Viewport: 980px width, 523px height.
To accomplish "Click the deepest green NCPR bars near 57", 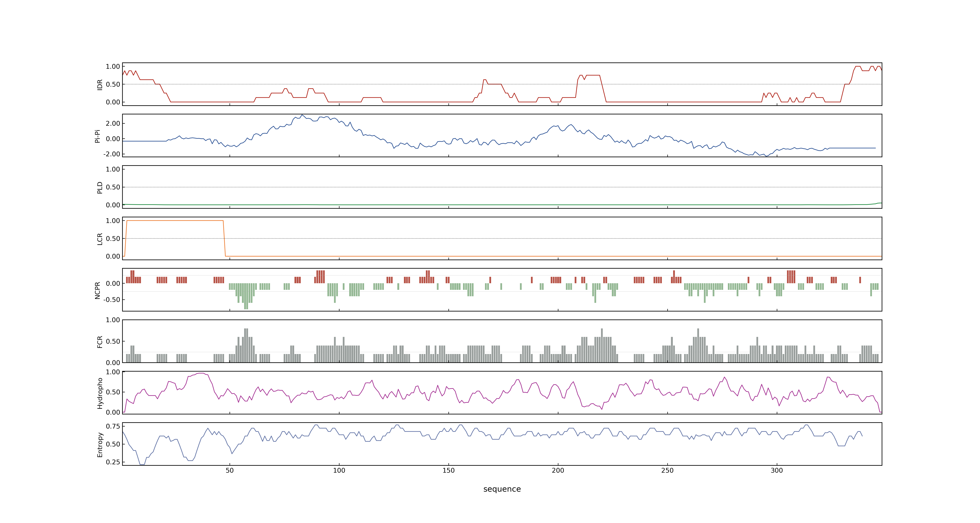I will coord(246,296).
